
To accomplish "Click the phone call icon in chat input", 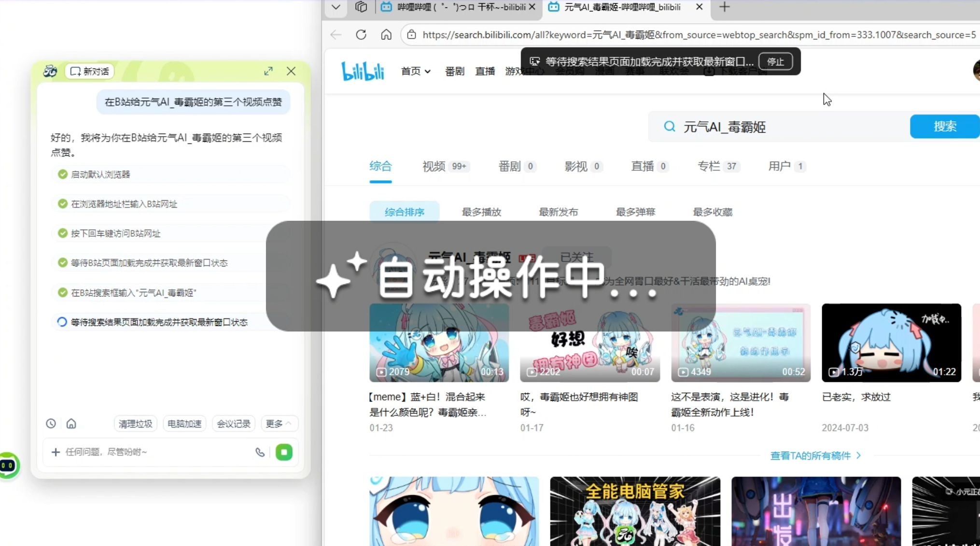I will [x=260, y=452].
